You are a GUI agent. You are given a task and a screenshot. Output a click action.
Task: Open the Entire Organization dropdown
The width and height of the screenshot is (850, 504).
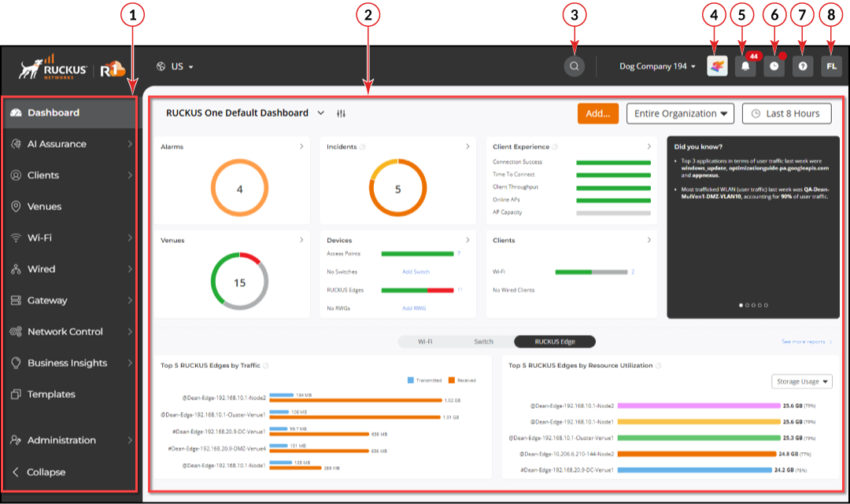click(680, 113)
